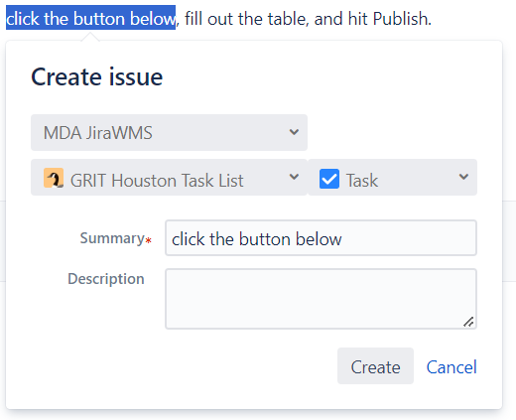Focus the Summary text field
The image size is (516, 420).
coord(321,238)
